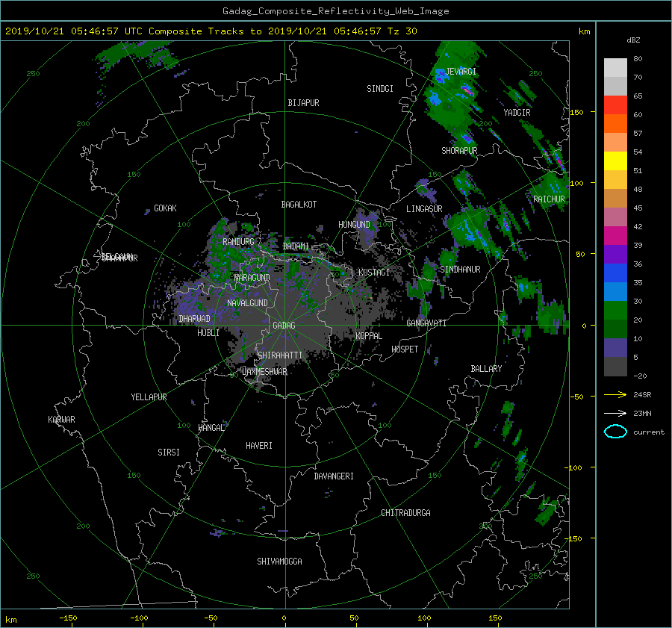Click the 150 tick on the right km axis
This screenshot has height=628, width=672.
[x=576, y=112]
